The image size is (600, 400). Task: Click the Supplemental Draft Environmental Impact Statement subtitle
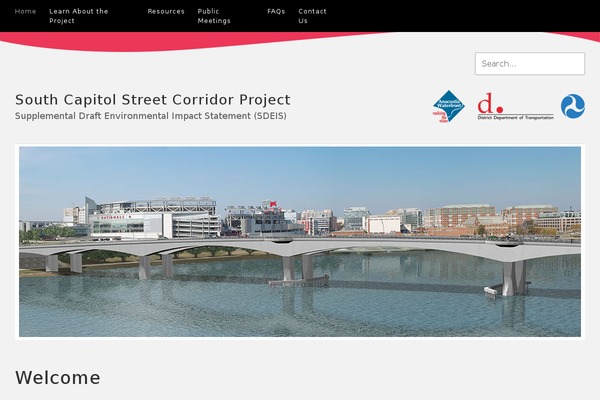point(151,116)
